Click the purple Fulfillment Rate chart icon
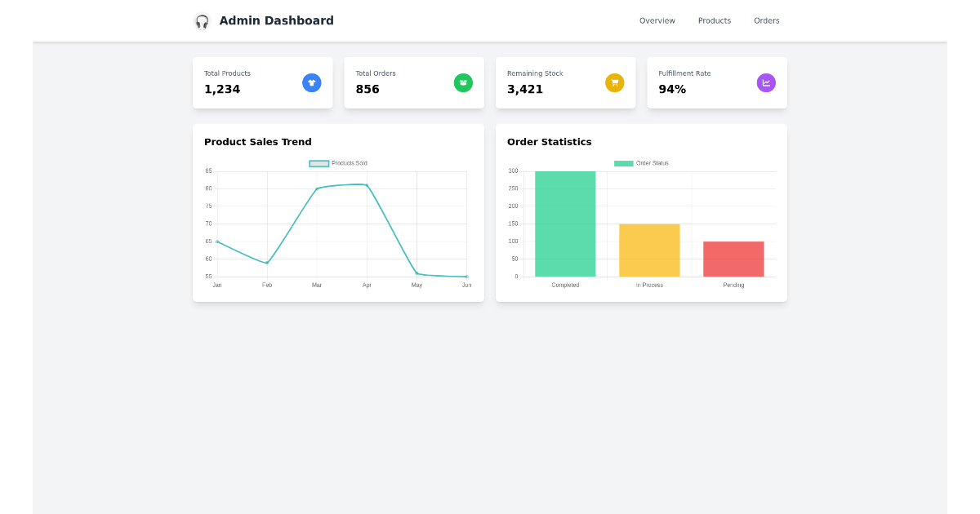This screenshot has height=514, width=980. tap(766, 82)
